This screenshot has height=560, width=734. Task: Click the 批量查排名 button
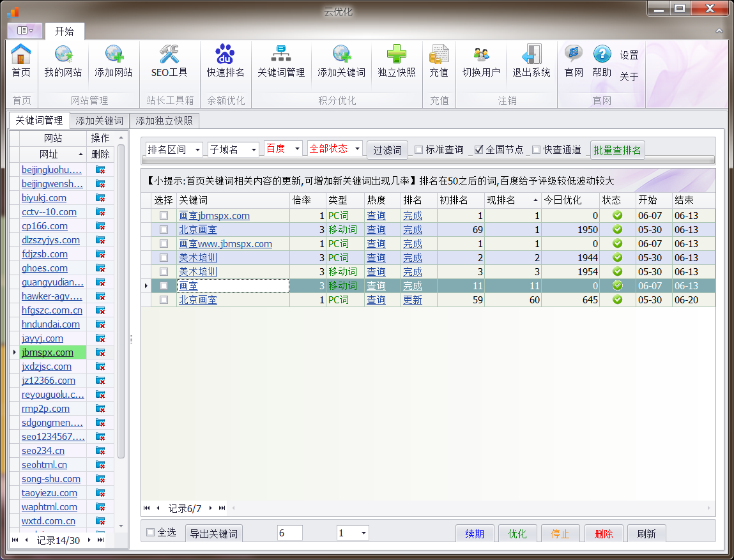617,150
